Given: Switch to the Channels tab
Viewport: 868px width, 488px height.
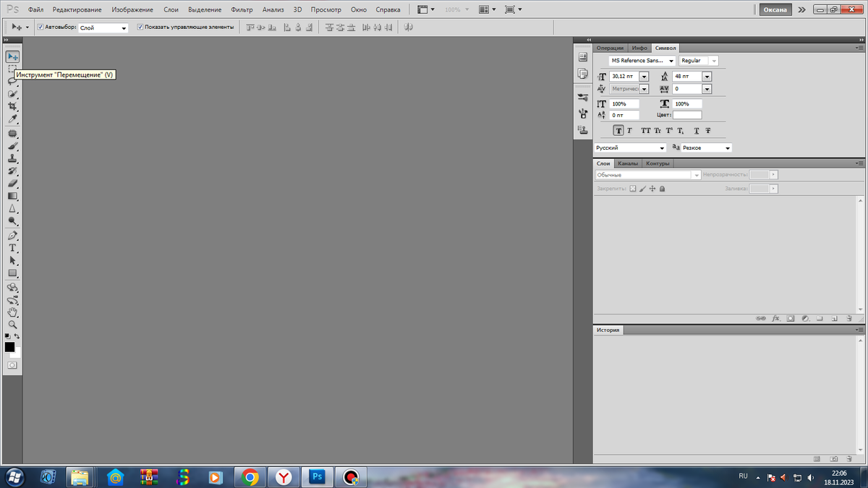Looking at the screenshot, I should click(x=628, y=163).
